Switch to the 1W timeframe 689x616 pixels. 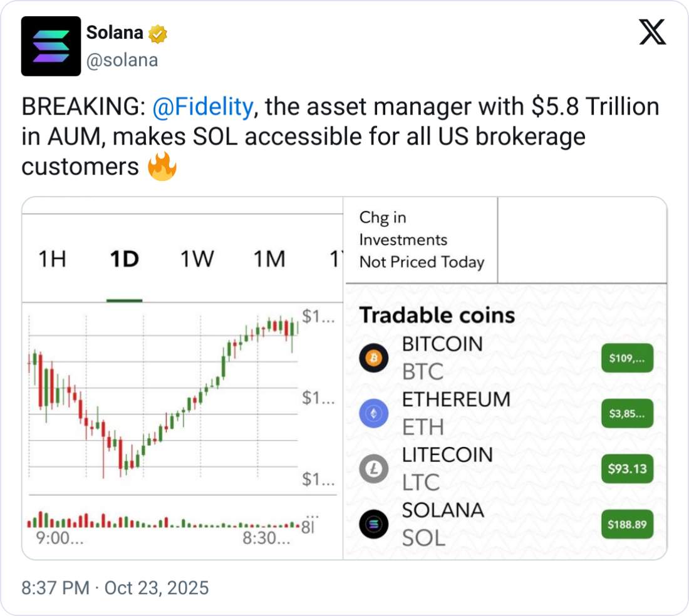tap(197, 259)
